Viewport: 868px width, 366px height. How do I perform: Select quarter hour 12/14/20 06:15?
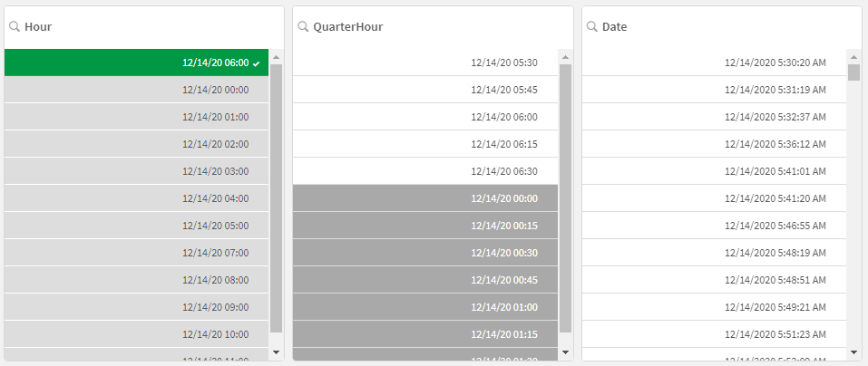point(503,144)
